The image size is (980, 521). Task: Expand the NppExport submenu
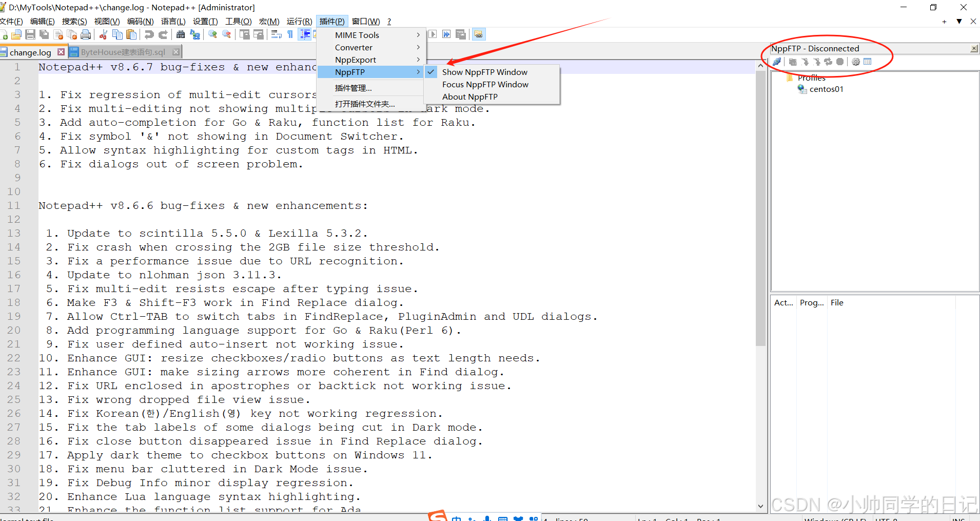click(x=371, y=60)
